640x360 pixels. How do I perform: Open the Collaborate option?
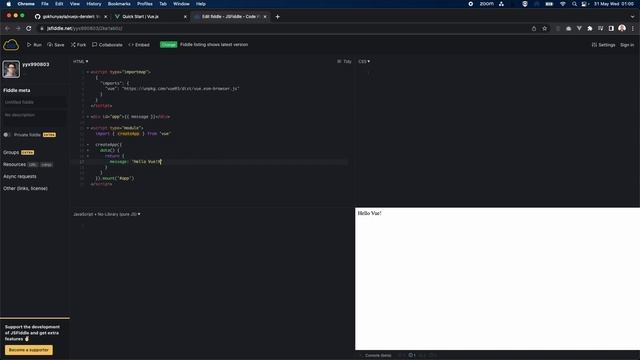(x=107, y=45)
